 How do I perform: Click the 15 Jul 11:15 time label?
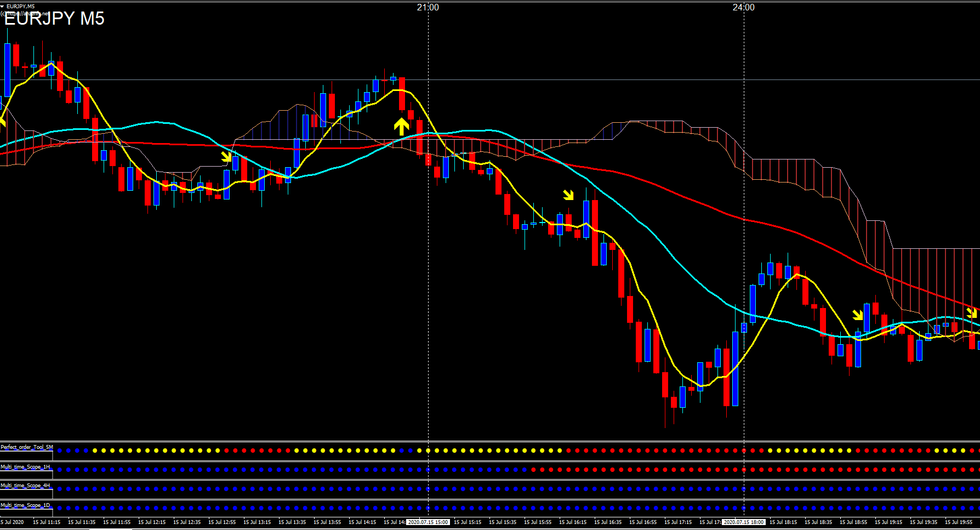[47, 522]
